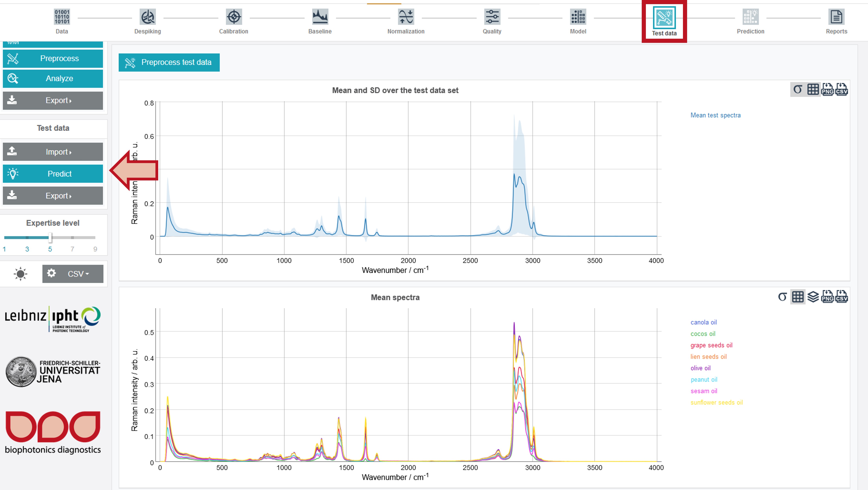Toggle light theme sun icon
The width and height of the screenshot is (868, 490).
(x=20, y=273)
